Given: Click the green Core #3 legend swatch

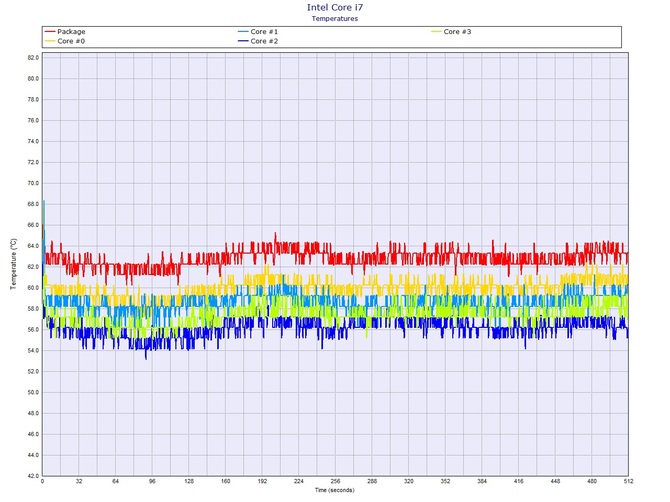Looking at the screenshot, I should coord(436,32).
